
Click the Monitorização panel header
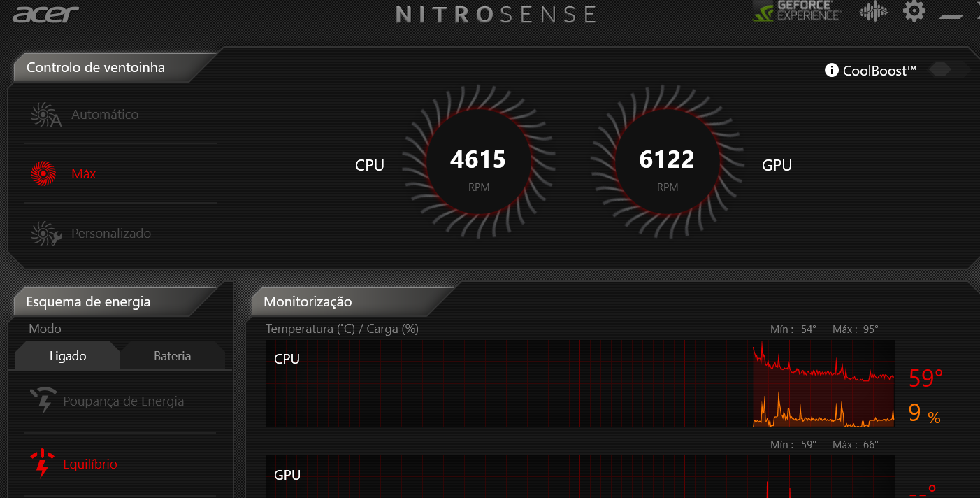pos(308,302)
